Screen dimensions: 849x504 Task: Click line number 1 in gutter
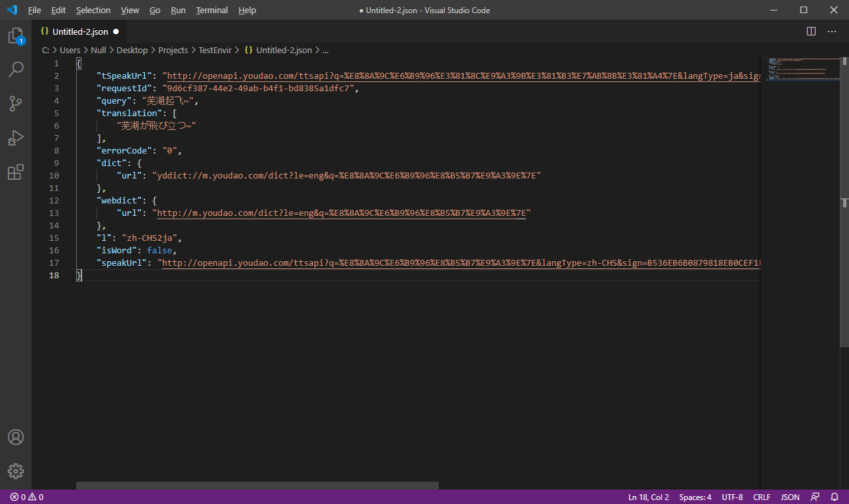(56, 64)
